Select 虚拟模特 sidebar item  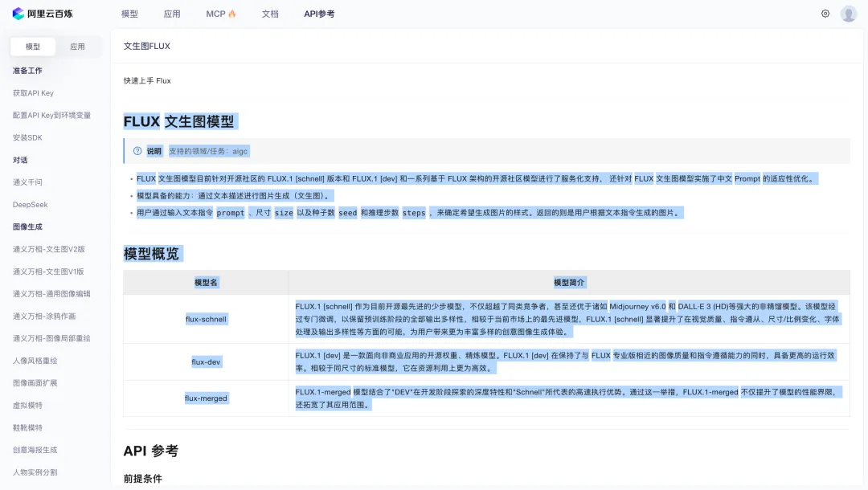pyautogui.click(x=27, y=406)
